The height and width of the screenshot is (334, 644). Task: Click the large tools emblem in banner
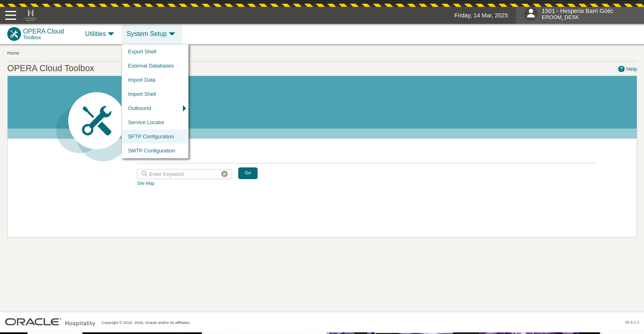pyautogui.click(x=96, y=120)
